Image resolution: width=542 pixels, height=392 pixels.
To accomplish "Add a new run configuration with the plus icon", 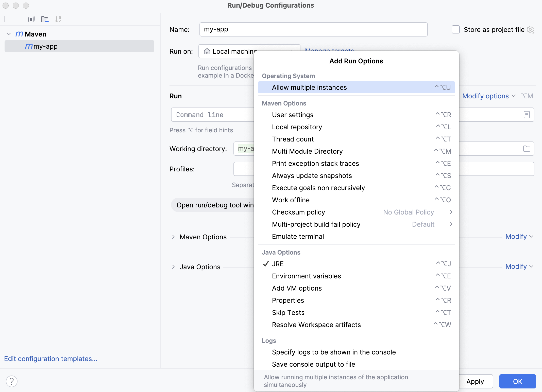I will point(5,19).
